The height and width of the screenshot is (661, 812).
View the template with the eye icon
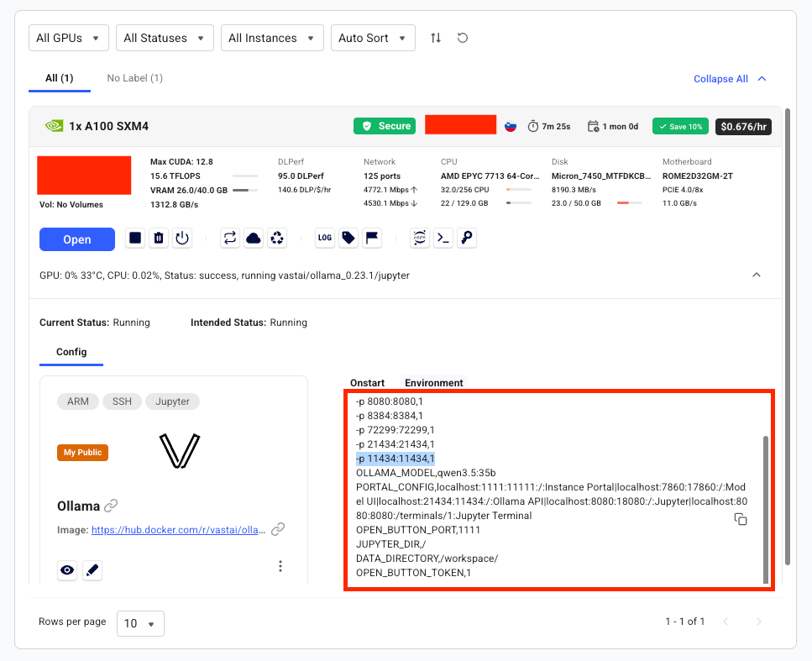click(x=67, y=570)
